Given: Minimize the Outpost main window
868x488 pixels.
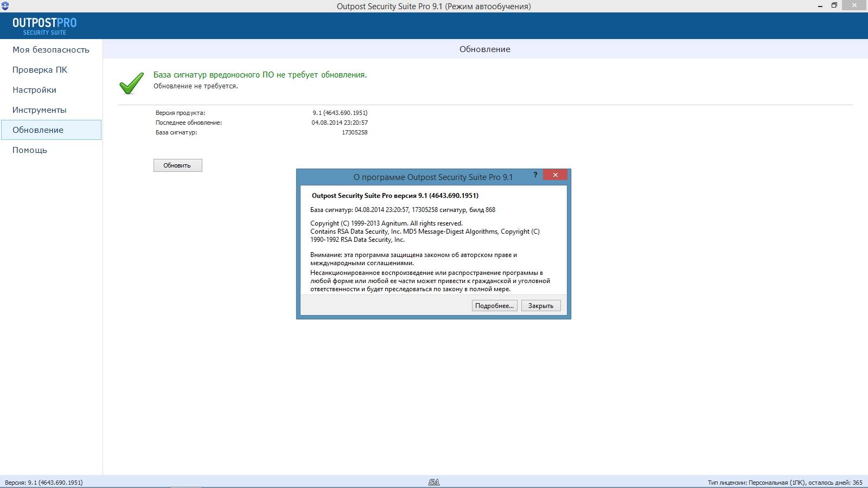Looking at the screenshot, I should [x=819, y=6].
